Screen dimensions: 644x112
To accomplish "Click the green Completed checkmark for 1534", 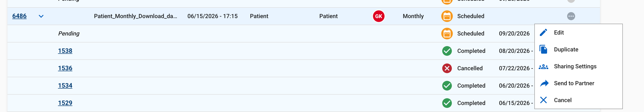I will [447, 86].
